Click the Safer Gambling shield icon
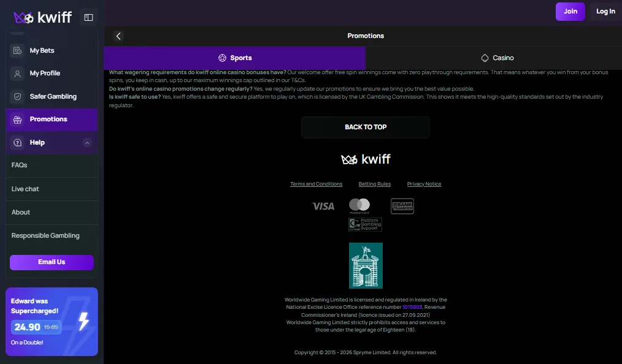This screenshot has width=622, height=364. [x=17, y=97]
